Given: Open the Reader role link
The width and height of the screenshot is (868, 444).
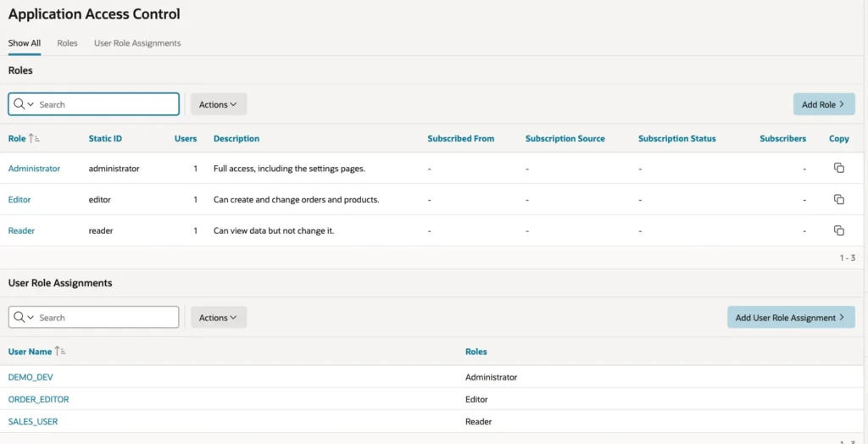Looking at the screenshot, I should pos(21,230).
